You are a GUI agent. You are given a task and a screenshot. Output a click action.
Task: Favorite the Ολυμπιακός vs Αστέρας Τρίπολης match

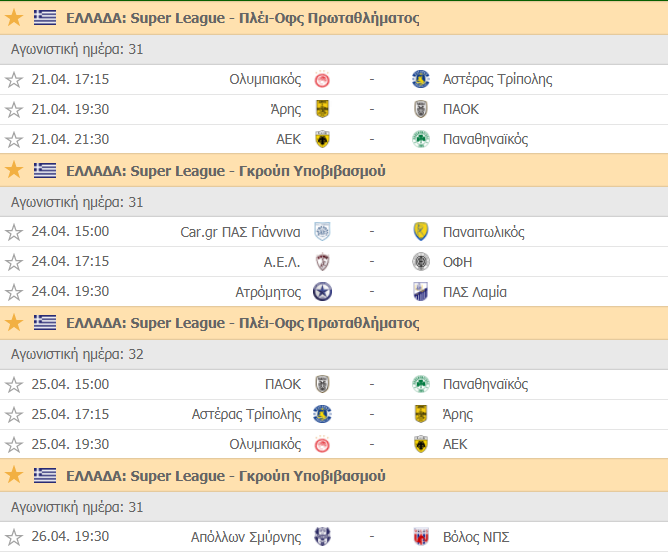tap(14, 80)
